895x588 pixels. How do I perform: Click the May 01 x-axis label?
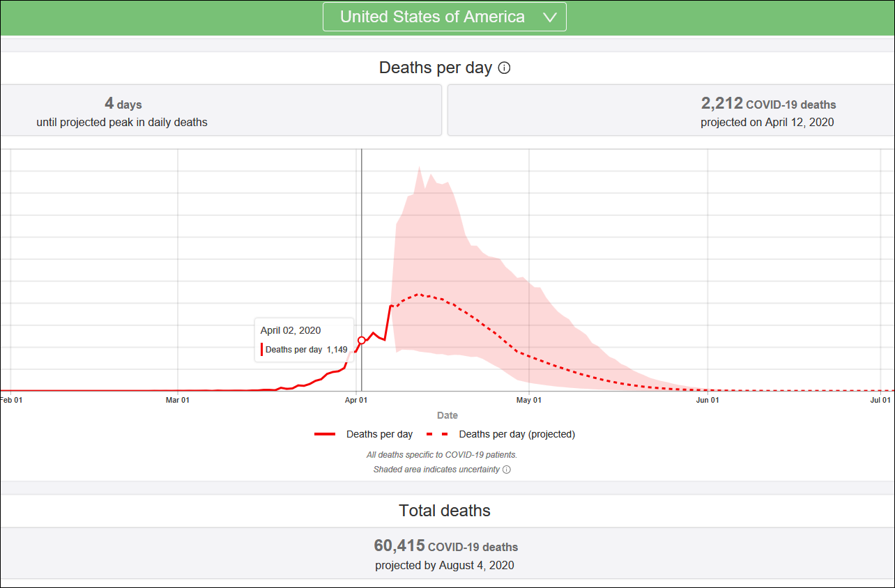pyautogui.click(x=528, y=400)
